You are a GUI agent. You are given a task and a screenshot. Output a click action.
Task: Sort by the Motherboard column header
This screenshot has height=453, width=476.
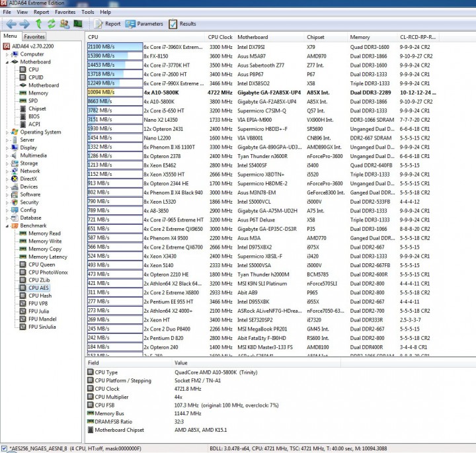click(270, 37)
